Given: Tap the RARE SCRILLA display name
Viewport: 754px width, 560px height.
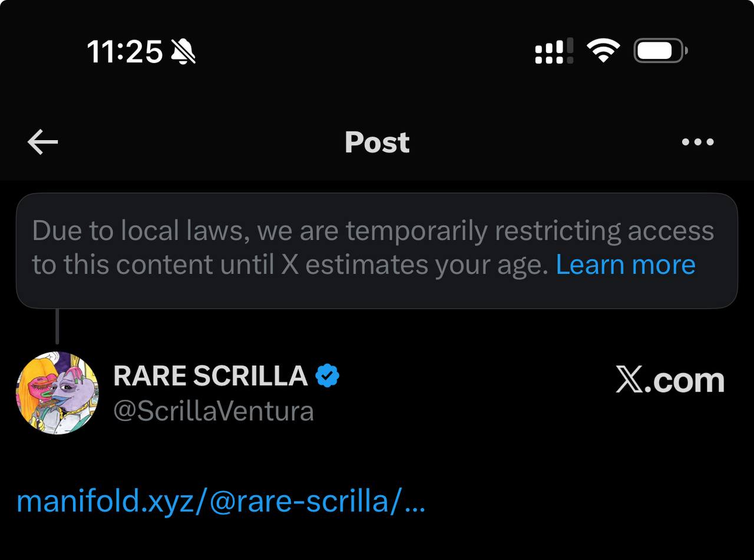Looking at the screenshot, I should (210, 376).
